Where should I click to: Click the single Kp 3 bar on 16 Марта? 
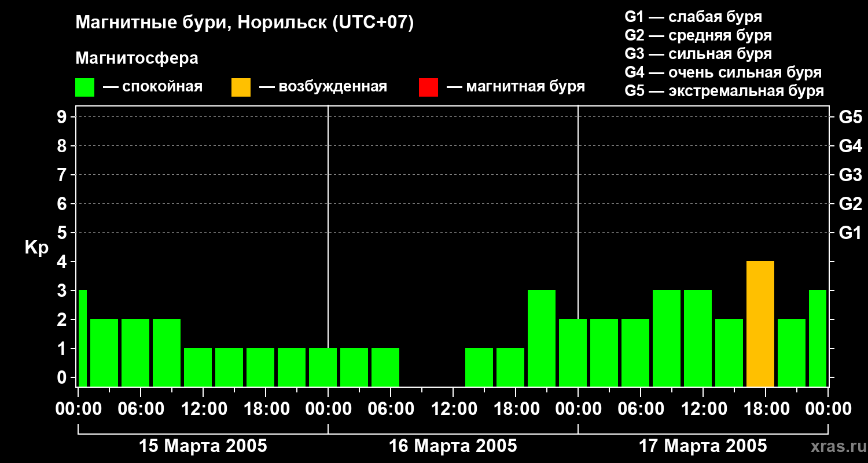point(542,339)
